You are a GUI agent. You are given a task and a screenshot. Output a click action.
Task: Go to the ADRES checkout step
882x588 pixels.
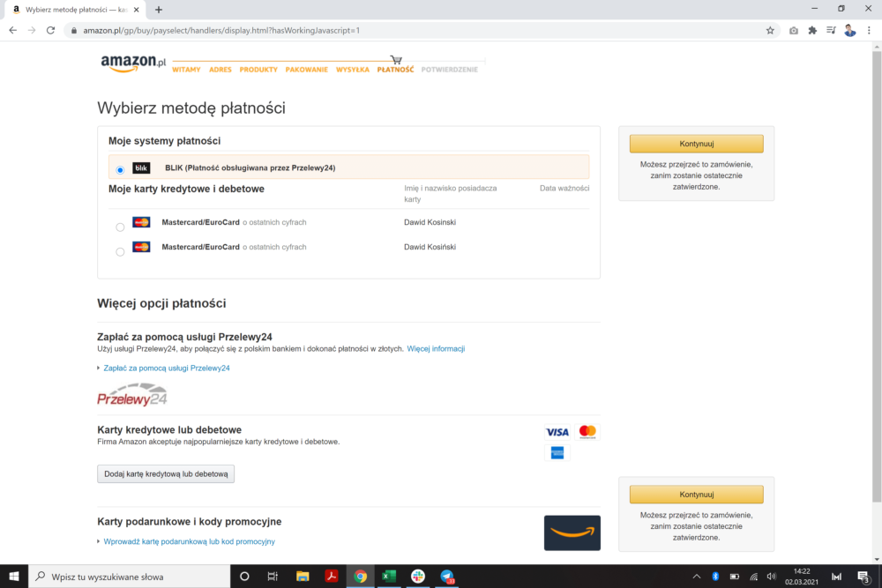pos(220,70)
